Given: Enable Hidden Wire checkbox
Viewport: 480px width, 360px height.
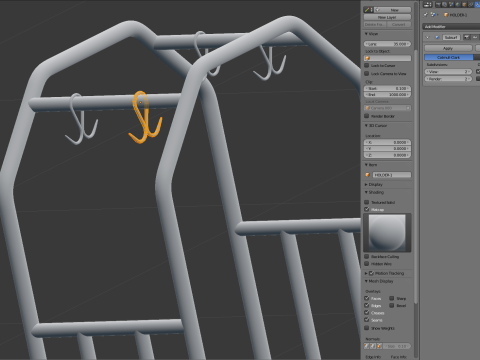Looking at the screenshot, I should [x=367, y=264].
